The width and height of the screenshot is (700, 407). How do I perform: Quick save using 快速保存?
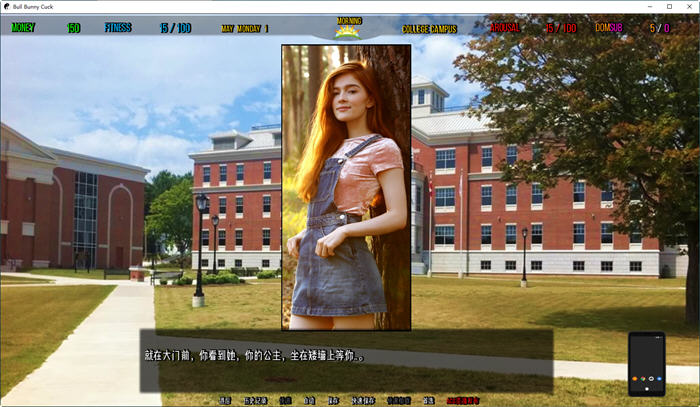[363, 400]
